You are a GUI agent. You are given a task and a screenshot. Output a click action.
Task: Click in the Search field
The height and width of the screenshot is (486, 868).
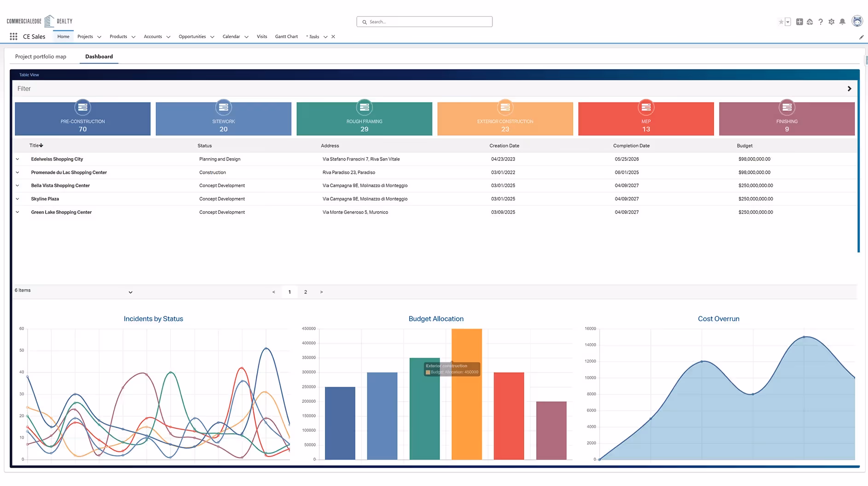click(x=424, y=22)
